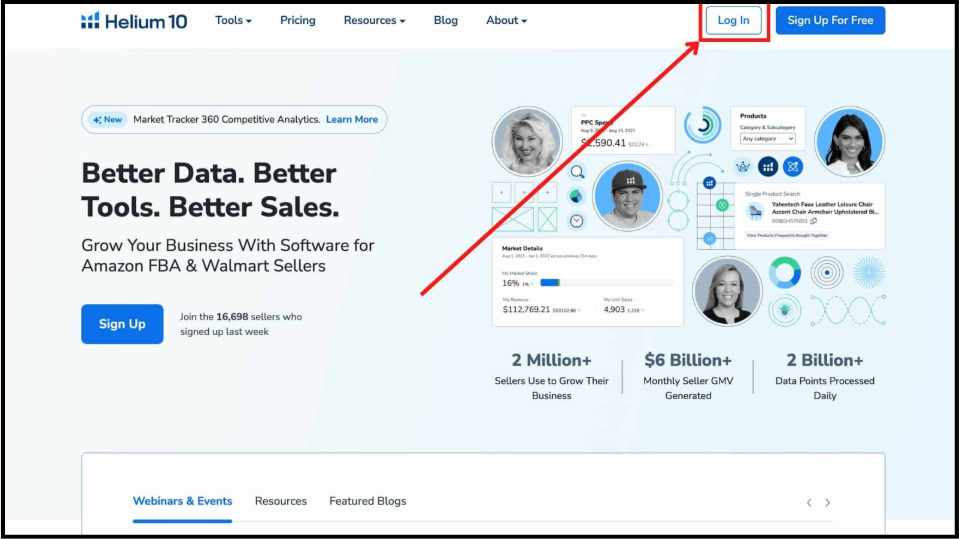The height and width of the screenshot is (540, 959).
Task: Open the About dropdown menu
Action: click(506, 21)
